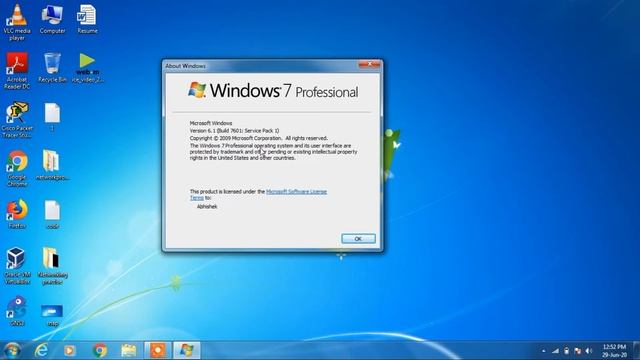Select the webm video file icon
The width and height of the screenshot is (640, 360).
[x=87, y=67]
